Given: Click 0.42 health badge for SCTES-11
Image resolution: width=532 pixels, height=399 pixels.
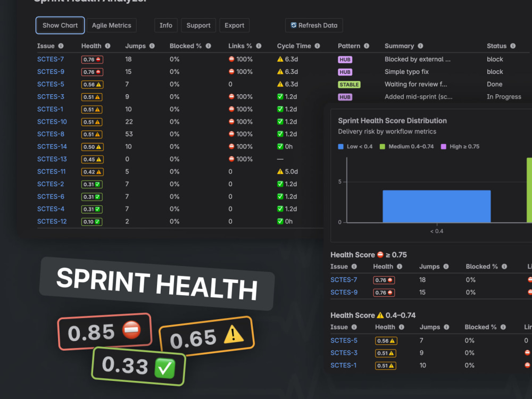Looking at the screenshot, I should point(92,172).
